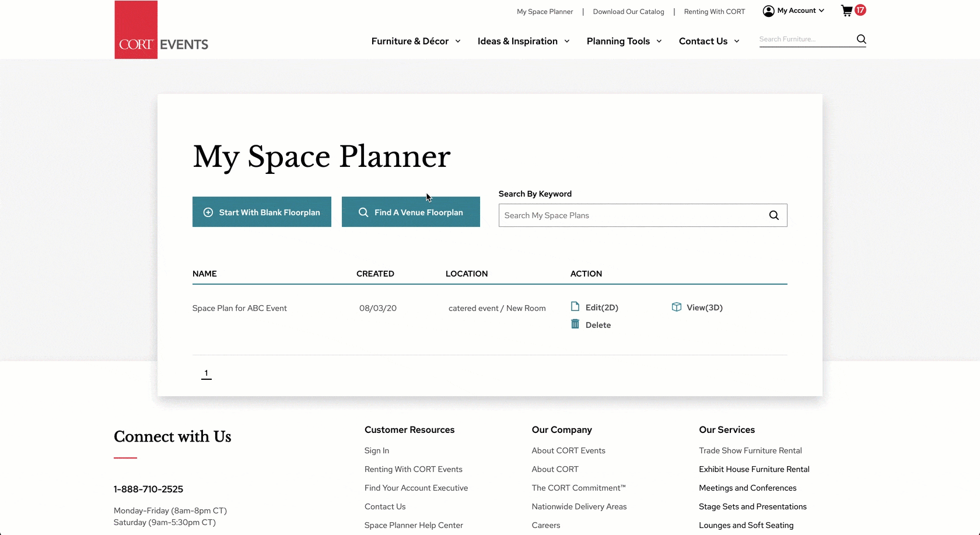This screenshot has width=980, height=535.
Task: Click the 1-888-710-2525 phone number
Action: pos(148,489)
